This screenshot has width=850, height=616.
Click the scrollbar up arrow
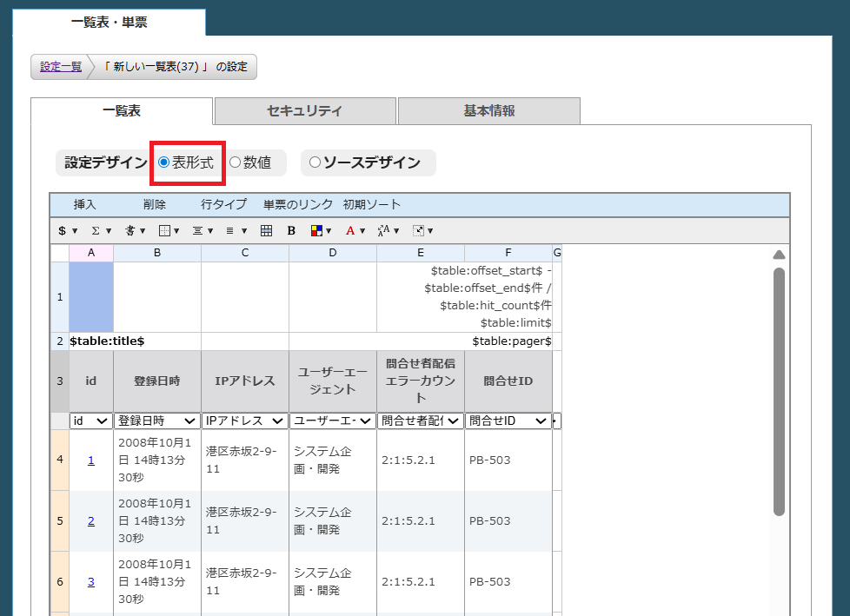click(x=779, y=255)
